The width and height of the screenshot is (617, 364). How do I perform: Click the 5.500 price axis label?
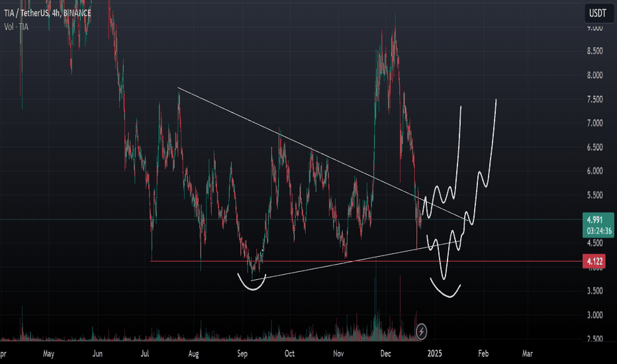tap(594, 195)
